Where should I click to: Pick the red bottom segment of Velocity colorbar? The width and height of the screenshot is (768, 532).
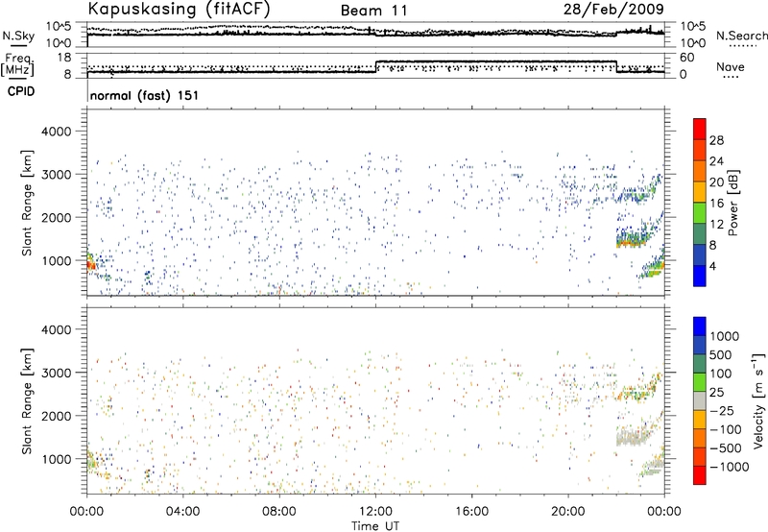(x=700, y=475)
